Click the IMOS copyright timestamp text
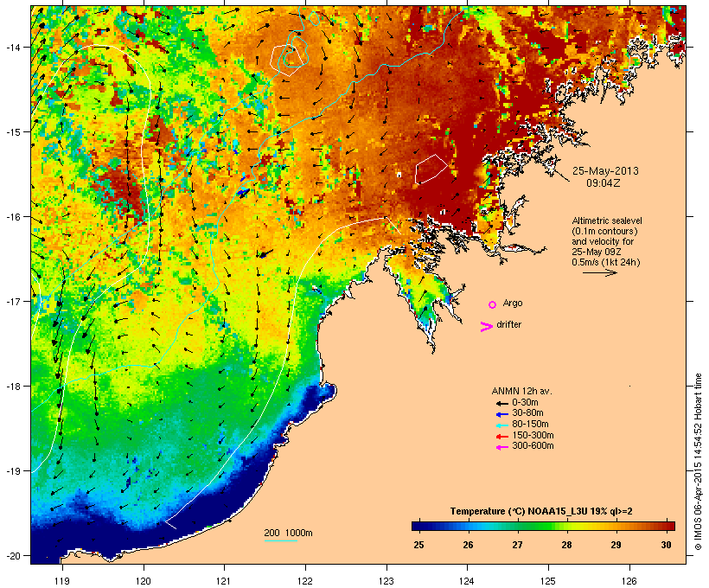The image size is (709, 588). 698,462
